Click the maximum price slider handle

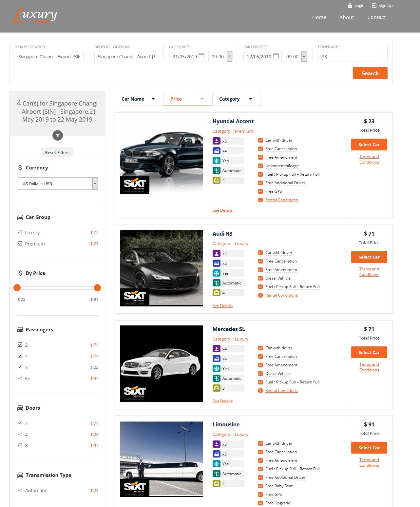coord(97,288)
